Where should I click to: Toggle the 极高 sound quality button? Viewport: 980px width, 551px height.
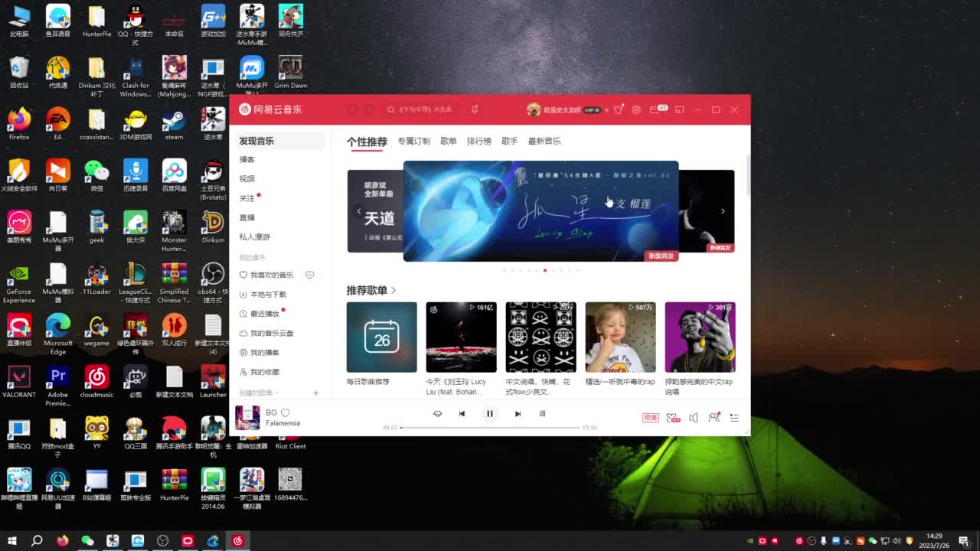click(650, 418)
